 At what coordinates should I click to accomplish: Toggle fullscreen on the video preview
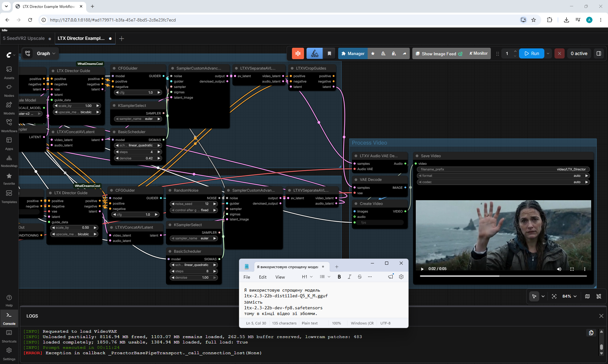(572, 269)
